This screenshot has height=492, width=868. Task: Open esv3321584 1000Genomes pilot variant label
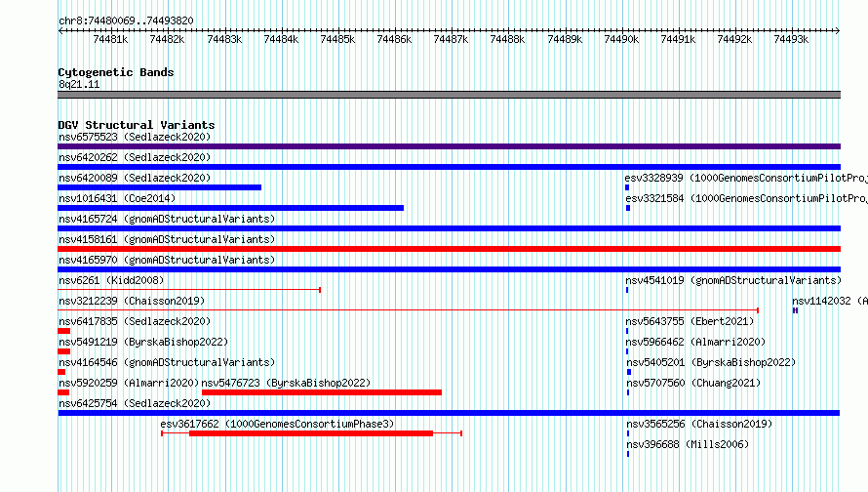click(x=746, y=198)
